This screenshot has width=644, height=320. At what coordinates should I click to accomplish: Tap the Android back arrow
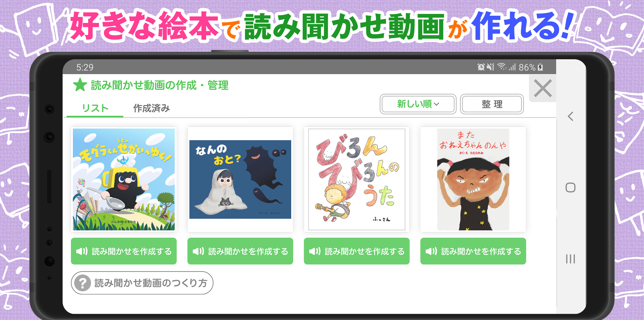[570, 116]
